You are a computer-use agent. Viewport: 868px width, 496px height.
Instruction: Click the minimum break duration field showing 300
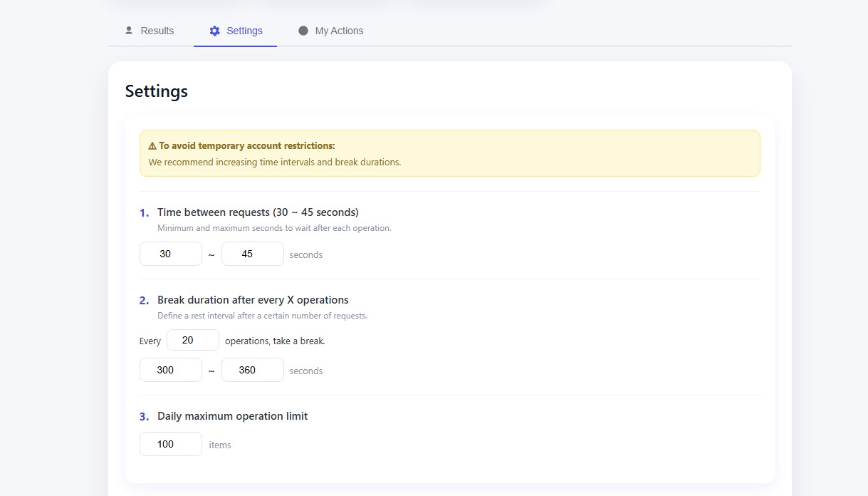(x=171, y=370)
